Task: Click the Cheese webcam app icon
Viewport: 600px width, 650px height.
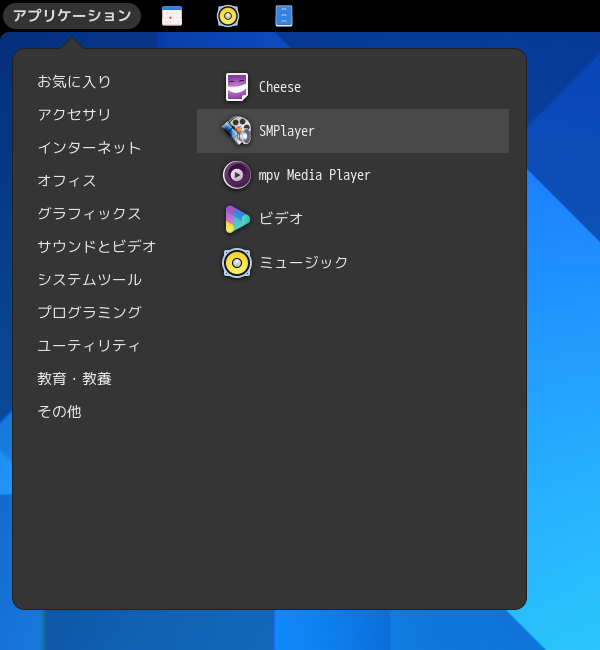Action: [x=237, y=87]
